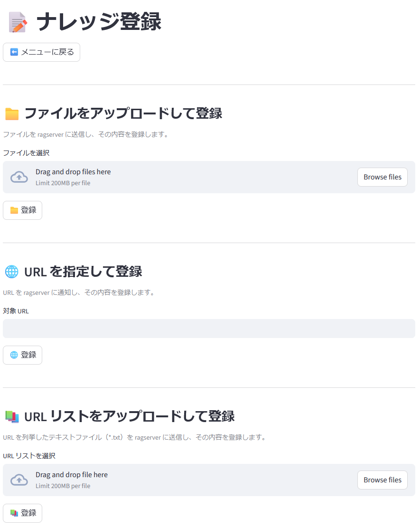
Task: Click the folder icon beside ファイルをアップロードして登録 heading
Action: [12, 114]
